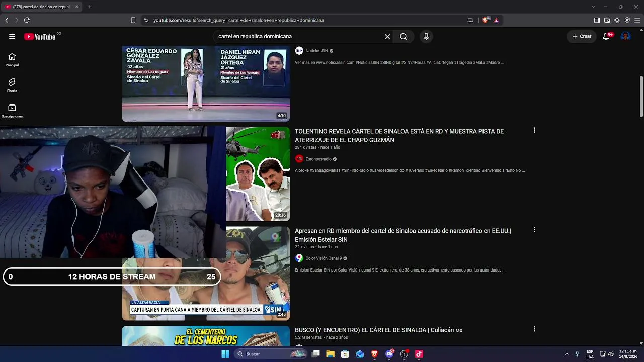Open the Suscripciones sidebar section
The width and height of the screenshot is (644, 362).
[x=12, y=111]
